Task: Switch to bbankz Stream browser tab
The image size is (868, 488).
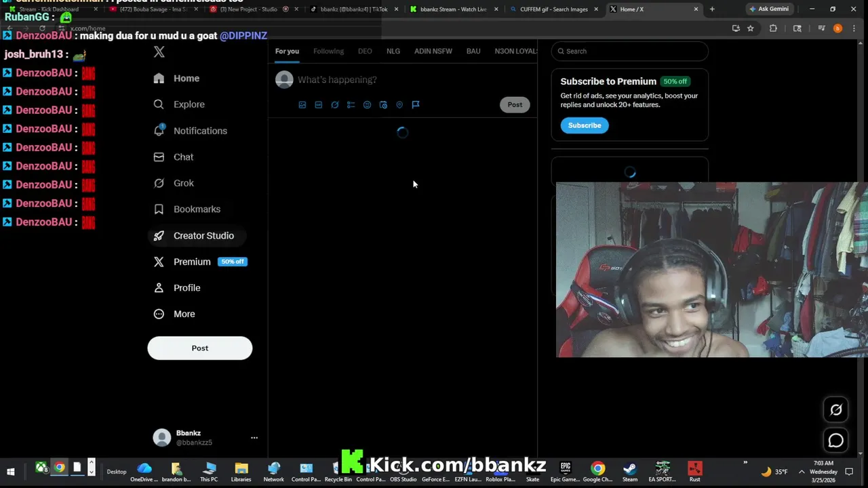Action: point(454,9)
